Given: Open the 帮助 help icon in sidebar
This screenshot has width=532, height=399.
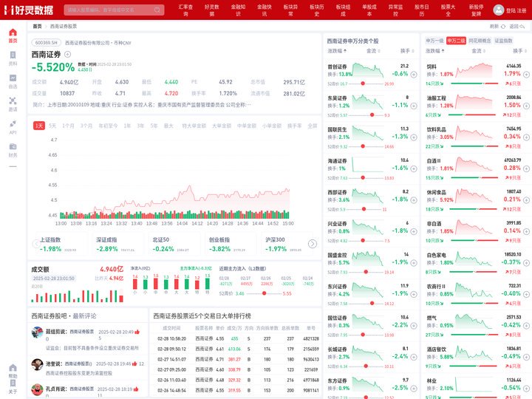Looking at the screenshot, I should [13, 368].
